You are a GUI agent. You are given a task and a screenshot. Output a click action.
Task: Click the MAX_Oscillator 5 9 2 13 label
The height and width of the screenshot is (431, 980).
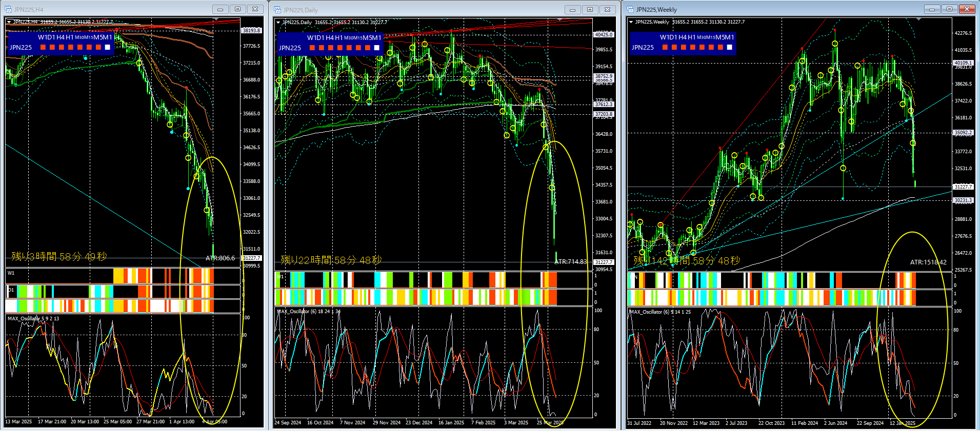coord(33,318)
